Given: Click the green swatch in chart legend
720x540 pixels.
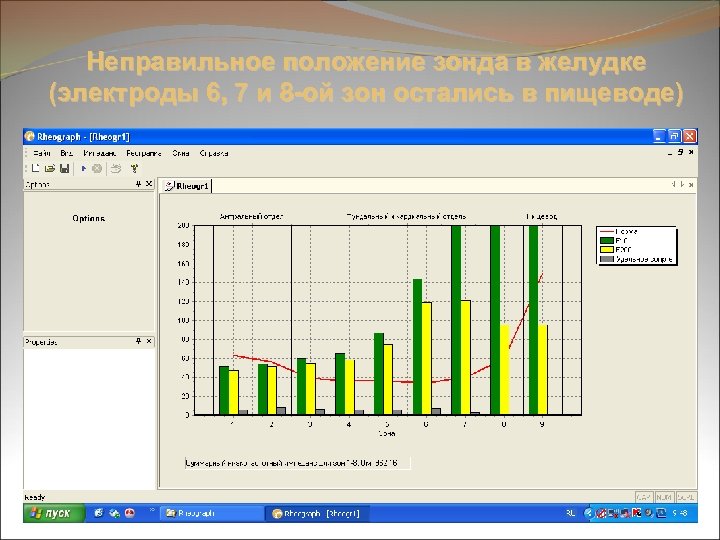Looking at the screenshot, I should (x=607, y=241).
